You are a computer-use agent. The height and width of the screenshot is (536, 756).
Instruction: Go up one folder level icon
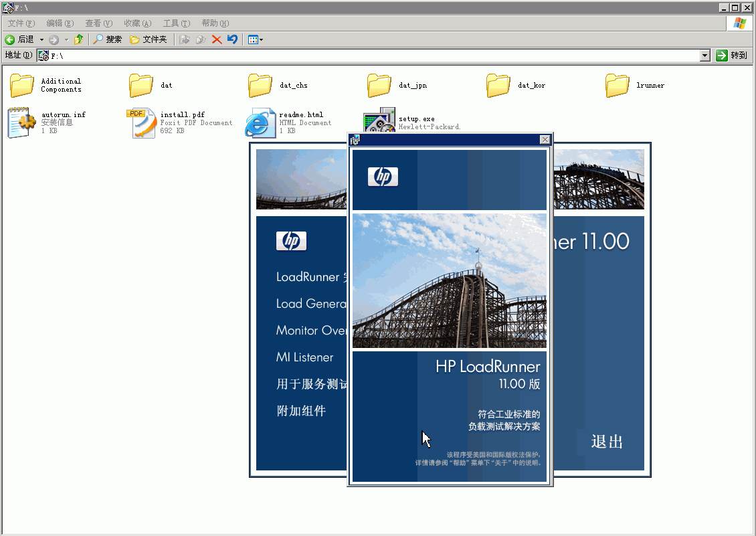pos(78,39)
